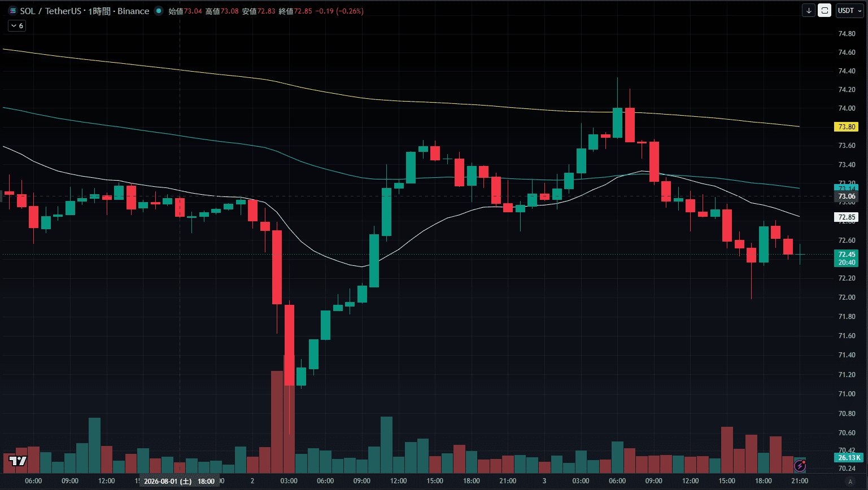Click the yellow 73.80 moving average price label
The height and width of the screenshot is (490, 868).
(x=846, y=127)
